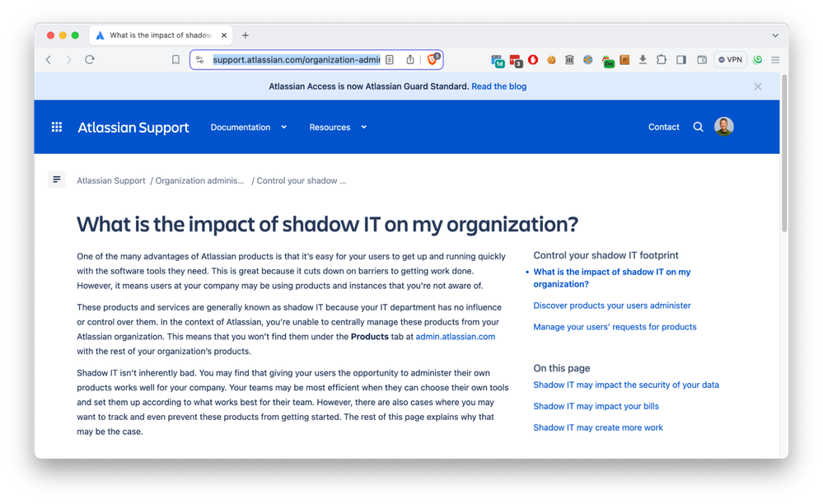Click the share icon in address bar

tap(410, 60)
